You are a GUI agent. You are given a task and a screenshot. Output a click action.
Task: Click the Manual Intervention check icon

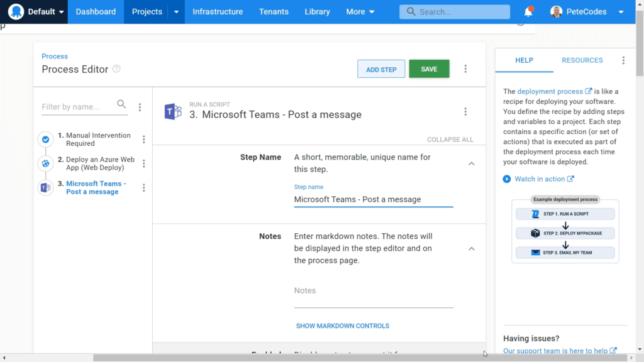pos(45,140)
